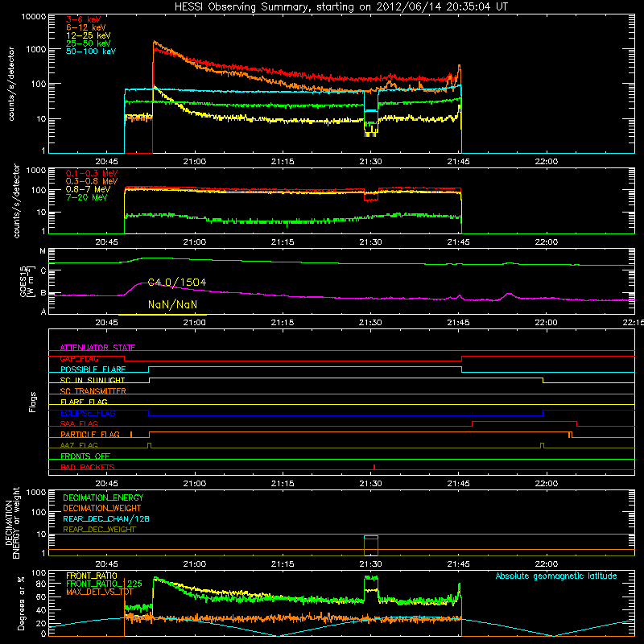
Task: Select the 'M' class tick on GOES axis
Action: [43, 251]
